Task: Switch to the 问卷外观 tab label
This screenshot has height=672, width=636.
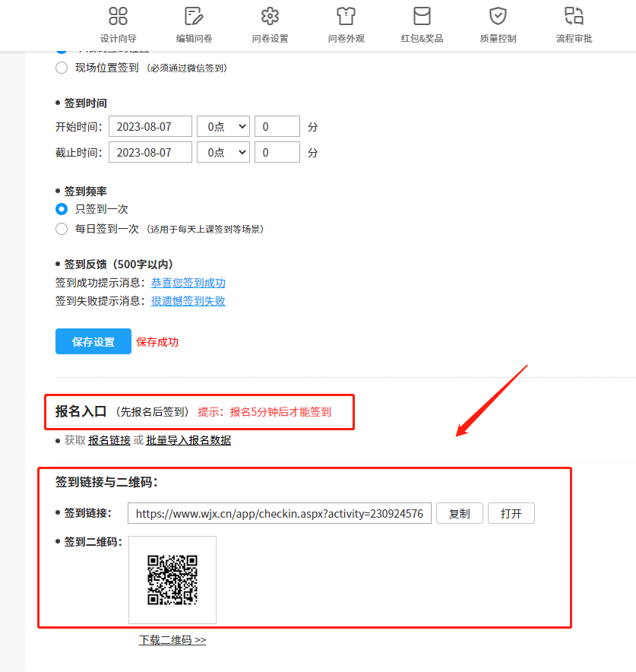Action: (x=346, y=39)
